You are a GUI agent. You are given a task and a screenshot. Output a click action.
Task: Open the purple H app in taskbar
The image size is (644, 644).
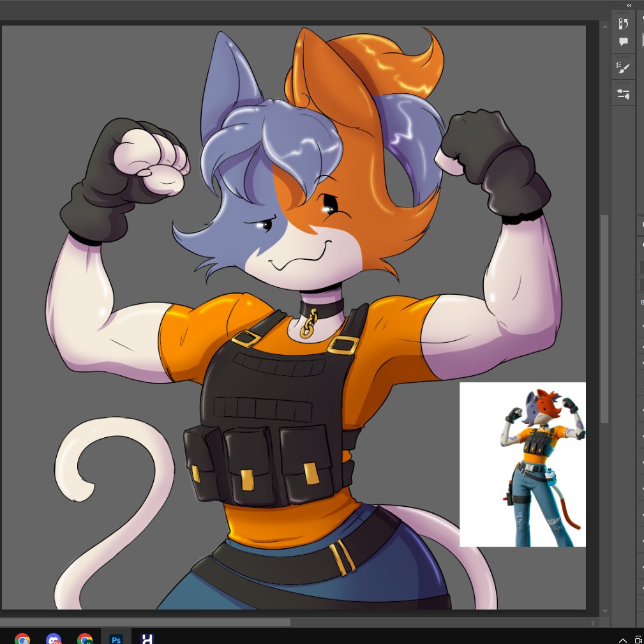coord(147,639)
